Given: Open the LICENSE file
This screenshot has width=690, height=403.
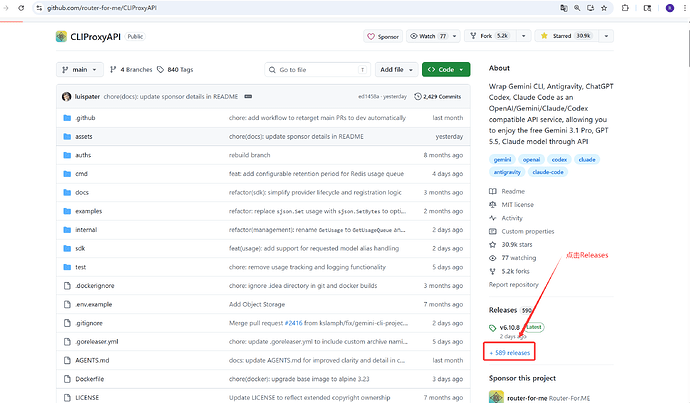Looking at the screenshot, I should [87, 397].
